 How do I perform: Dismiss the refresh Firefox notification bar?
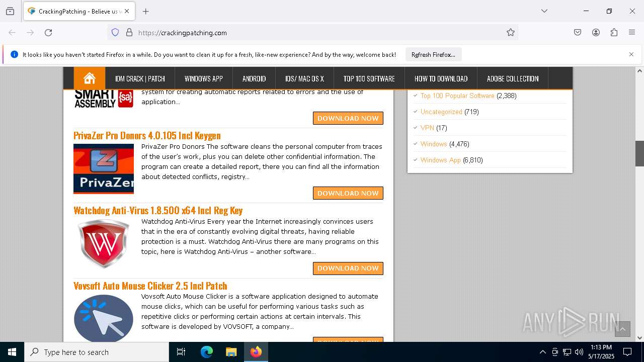631,54
